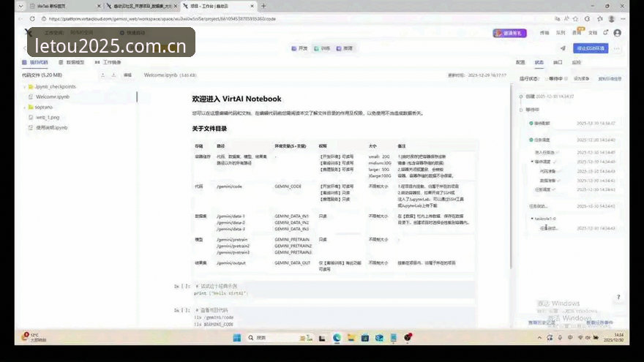
Task: Open the weather widget on the taskbar
Action: [x=34, y=337]
